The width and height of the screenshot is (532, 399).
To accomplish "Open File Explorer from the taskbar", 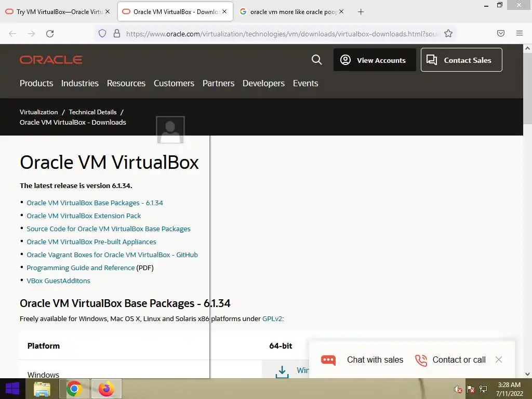I will click(x=42, y=389).
